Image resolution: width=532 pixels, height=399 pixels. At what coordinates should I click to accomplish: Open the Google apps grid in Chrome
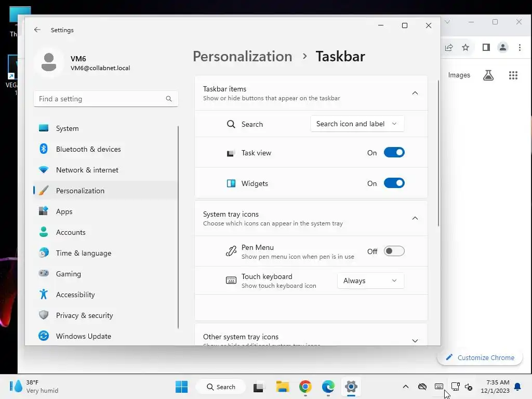tap(513, 75)
